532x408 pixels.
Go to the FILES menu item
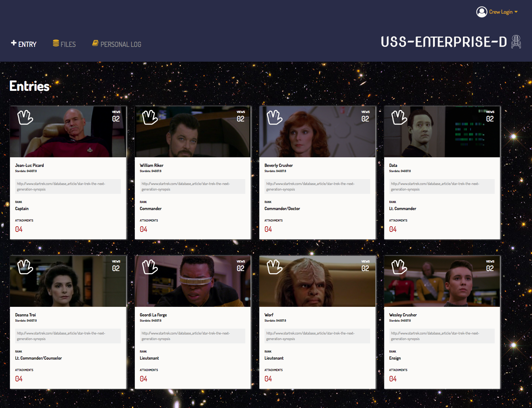tap(68, 44)
